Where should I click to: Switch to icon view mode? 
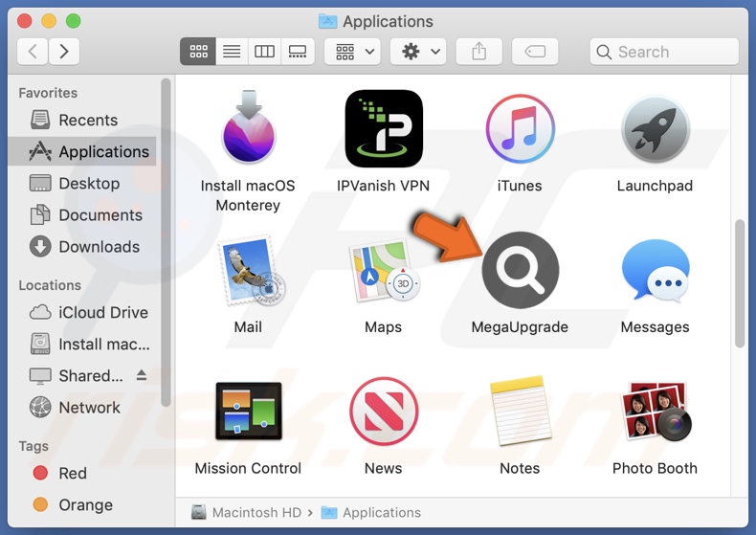point(198,51)
